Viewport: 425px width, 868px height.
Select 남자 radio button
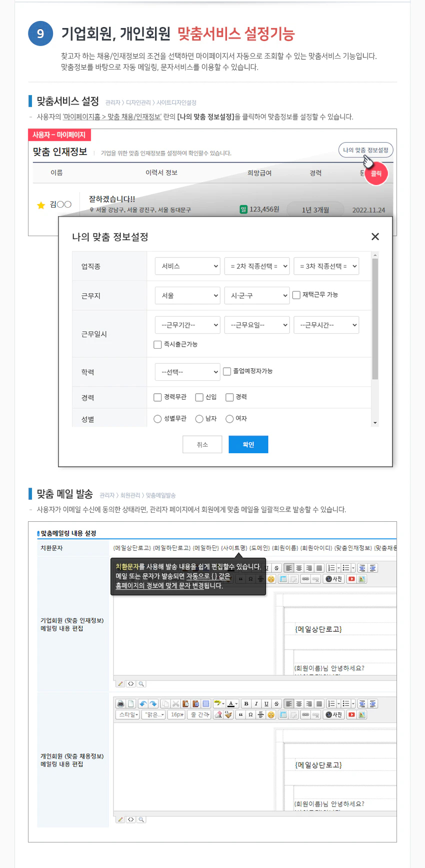[x=199, y=419]
